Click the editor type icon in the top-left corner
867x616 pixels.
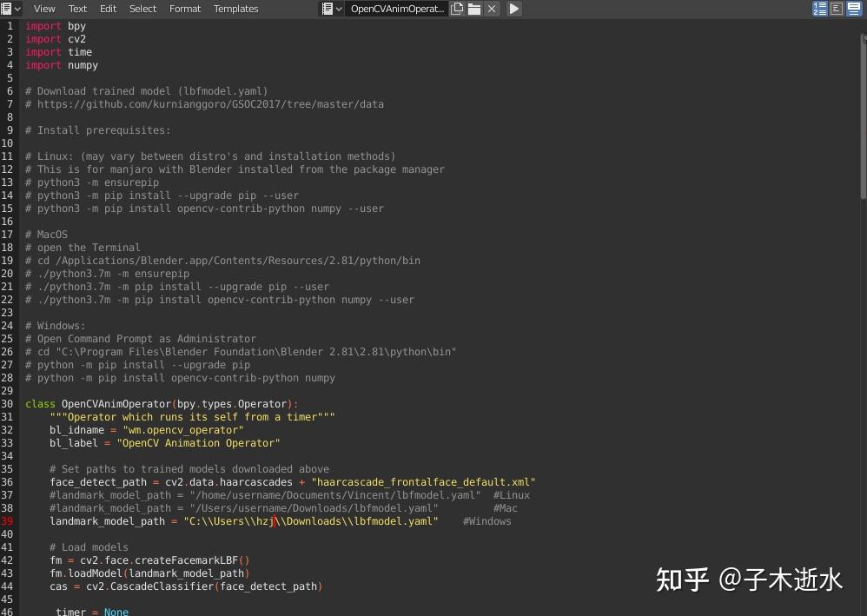(8, 8)
